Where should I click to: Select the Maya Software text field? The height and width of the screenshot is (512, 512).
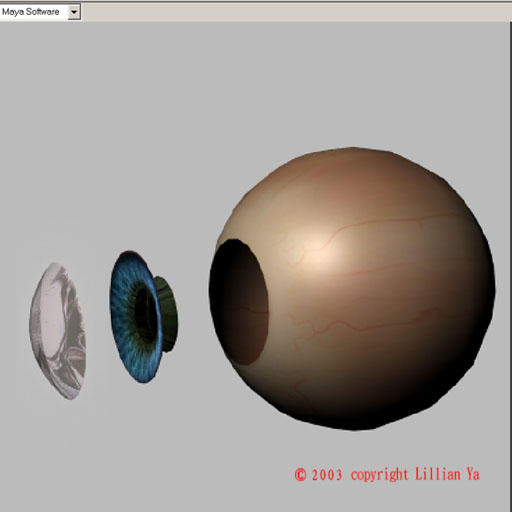[x=34, y=12]
